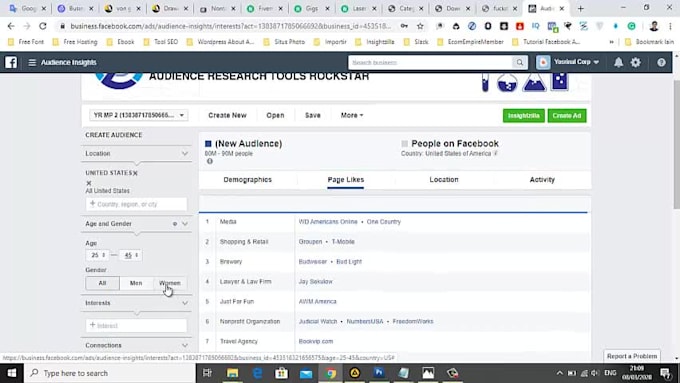Go back in Chrome

click(x=11, y=26)
